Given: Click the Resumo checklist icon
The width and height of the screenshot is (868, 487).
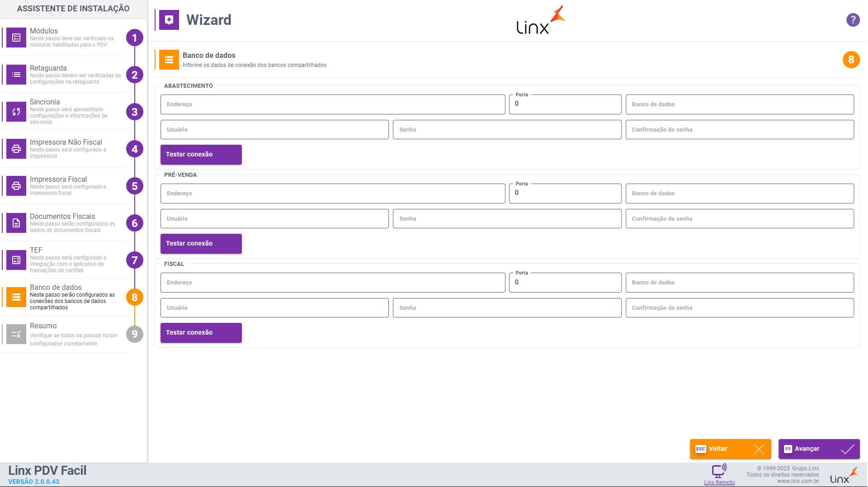Looking at the screenshot, I should coord(16,334).
